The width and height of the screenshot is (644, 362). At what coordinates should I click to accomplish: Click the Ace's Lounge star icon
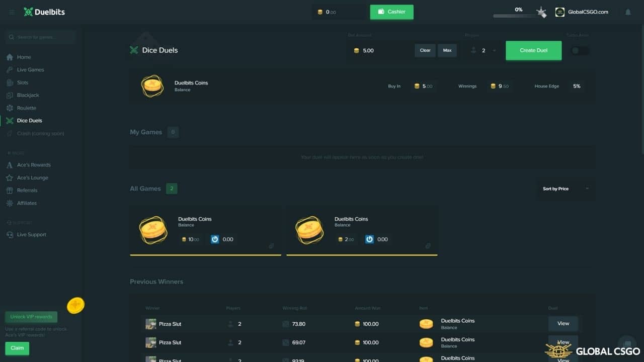click(10, 177)
